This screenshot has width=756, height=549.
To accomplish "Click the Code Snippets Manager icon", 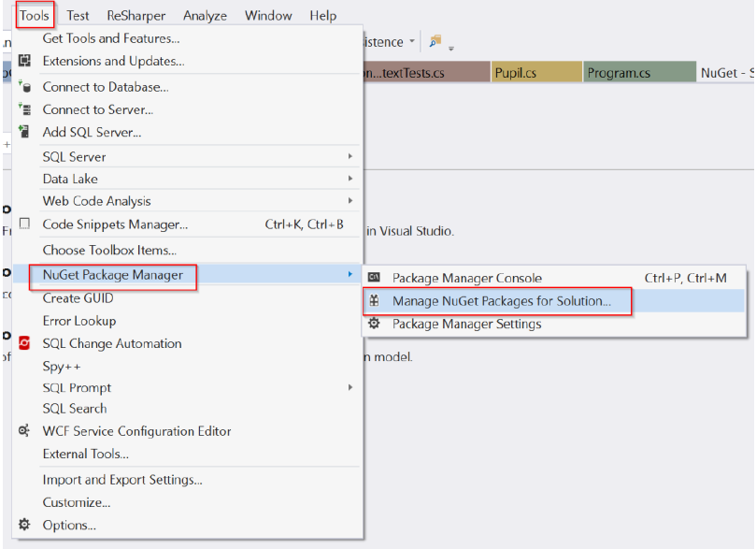I will [24, 224].
